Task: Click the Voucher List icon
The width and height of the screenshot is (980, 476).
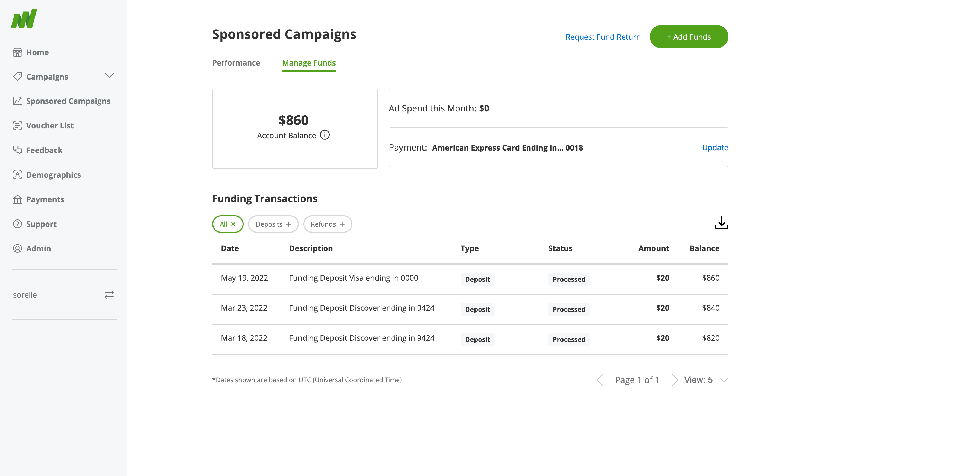Action: point(17,125)
